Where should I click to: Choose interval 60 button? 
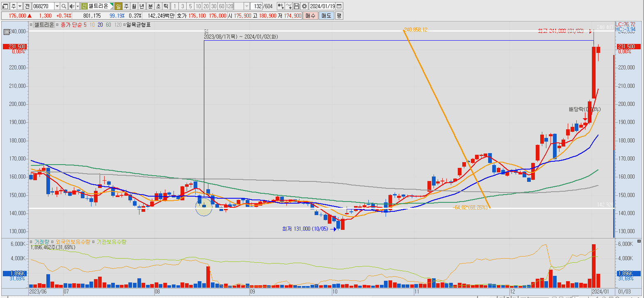tap(222, 6)
